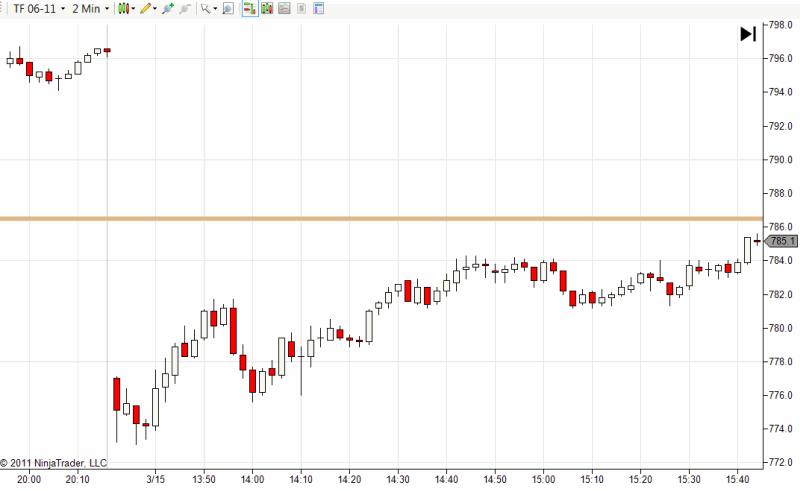This screenshot has width=800, height=491.
Task: Select the candlestick chart style icon
Action: (123, 9)
